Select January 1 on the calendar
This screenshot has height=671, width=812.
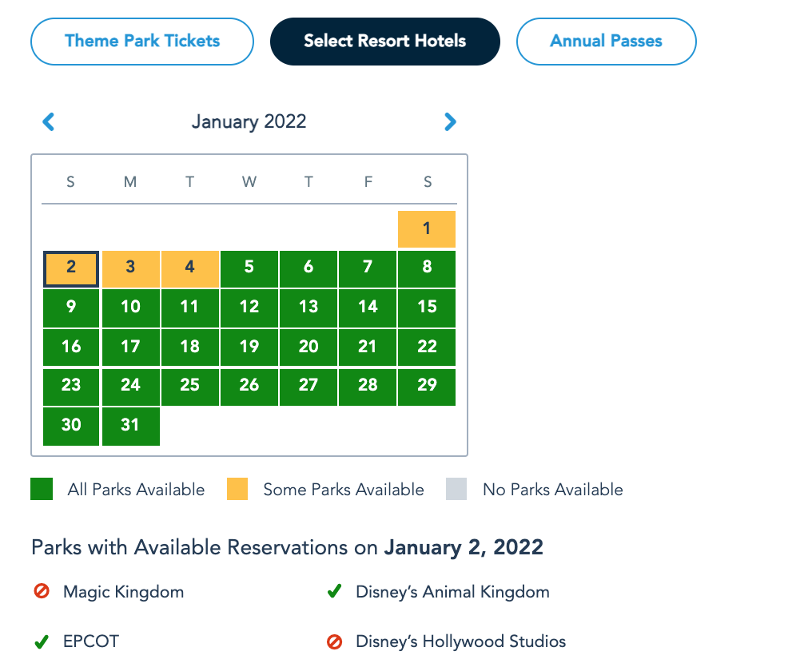427,229
